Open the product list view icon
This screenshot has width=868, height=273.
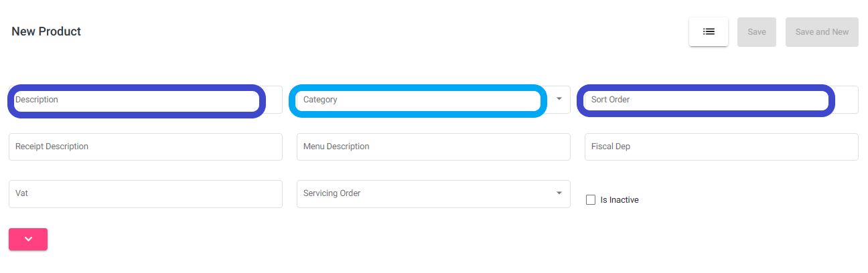point(709,31)
